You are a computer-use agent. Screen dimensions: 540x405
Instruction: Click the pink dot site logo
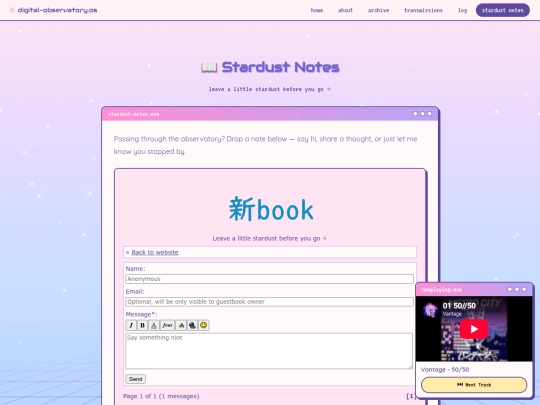[12, 10]
